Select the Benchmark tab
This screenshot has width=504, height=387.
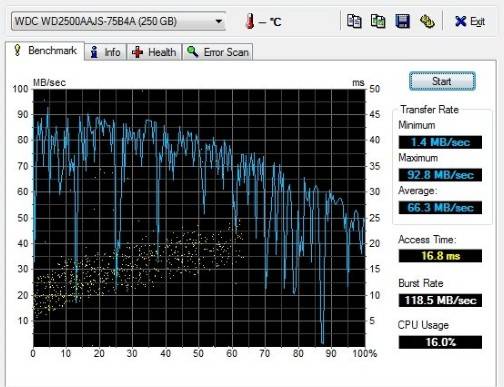click(x=45, y=51)
